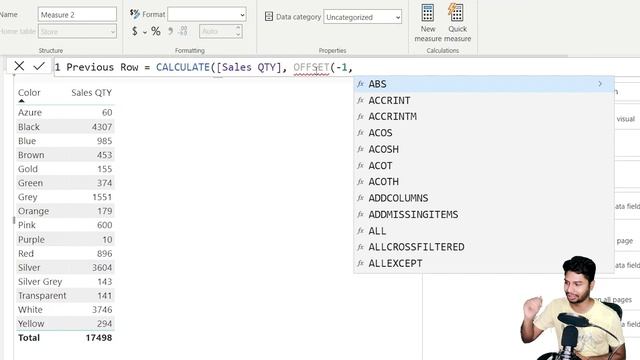This screenshot has width=640, height=360.
Task: Click the Black row label
Action: click(29, 127)
